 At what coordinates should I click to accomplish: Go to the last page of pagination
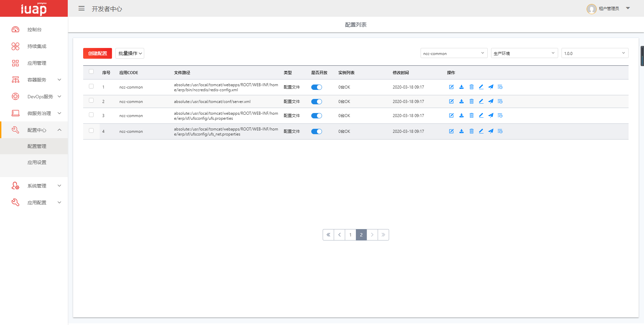pyautogui.click(x=383, y=235)
